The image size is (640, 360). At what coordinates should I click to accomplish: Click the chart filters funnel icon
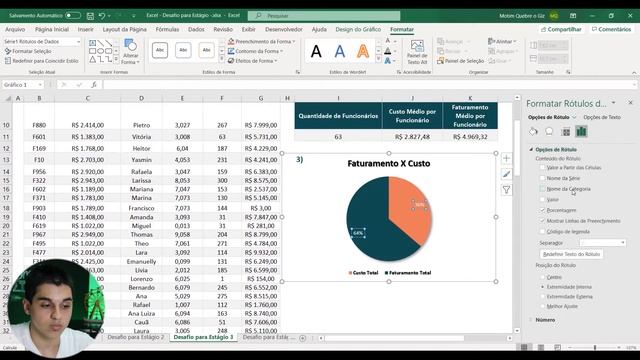[506, 190]
